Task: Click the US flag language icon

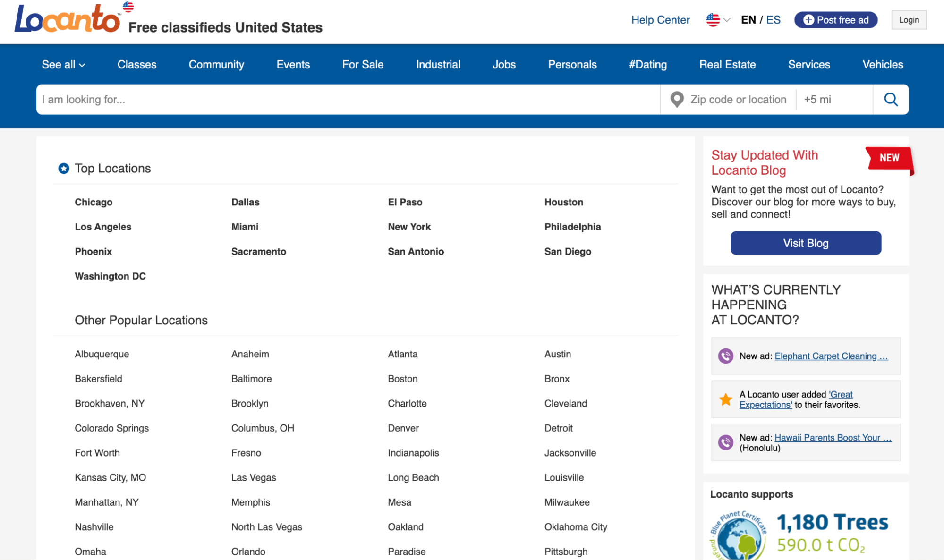Action: (x=712, y=20)
